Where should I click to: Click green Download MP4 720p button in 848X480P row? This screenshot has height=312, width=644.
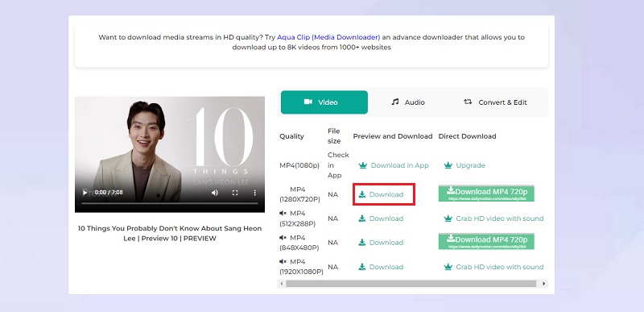point(486,241)
